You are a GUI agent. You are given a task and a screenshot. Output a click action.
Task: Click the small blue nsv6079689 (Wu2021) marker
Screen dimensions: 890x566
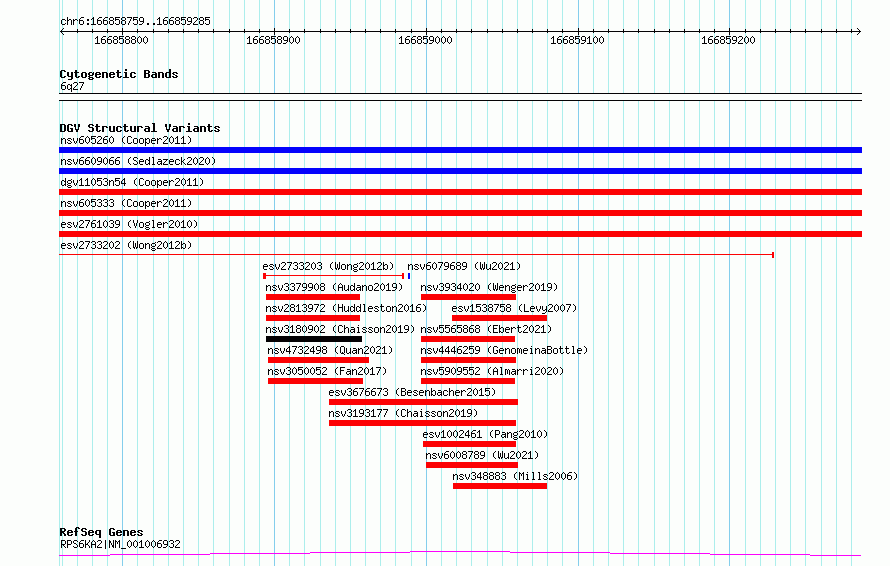pos(409,276)
